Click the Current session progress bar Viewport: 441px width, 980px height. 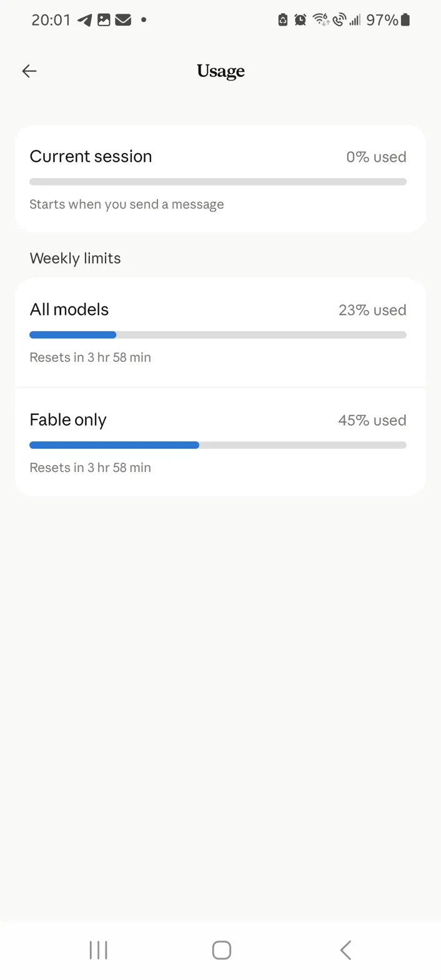click(218, 182)
